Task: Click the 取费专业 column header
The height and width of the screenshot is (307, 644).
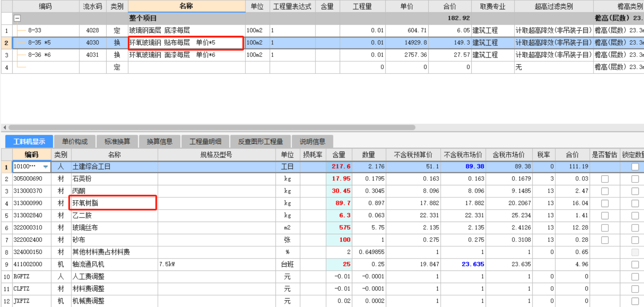Action: 492,6
